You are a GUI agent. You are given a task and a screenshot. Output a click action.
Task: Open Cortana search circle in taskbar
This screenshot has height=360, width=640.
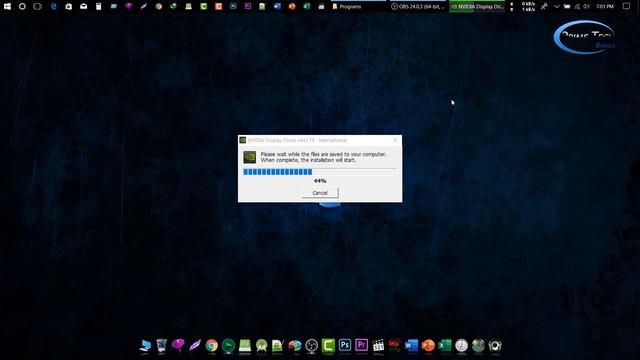tap(22, 7)
